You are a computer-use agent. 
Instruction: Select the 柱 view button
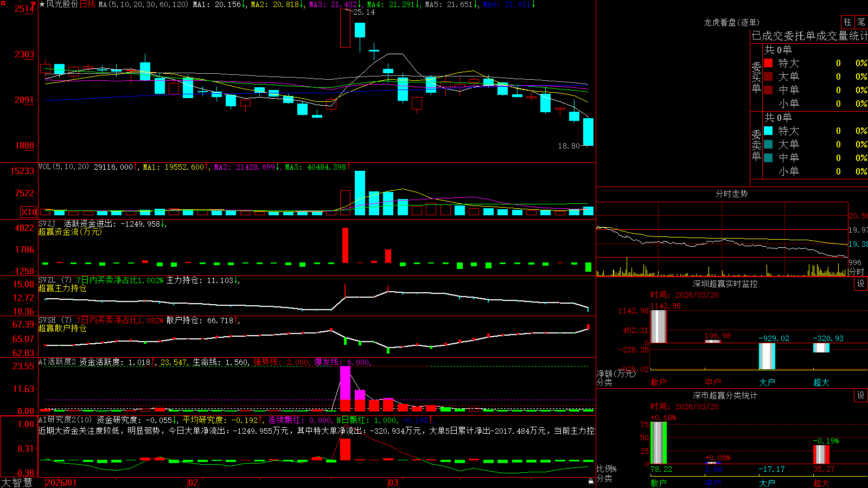pos(847,22)
